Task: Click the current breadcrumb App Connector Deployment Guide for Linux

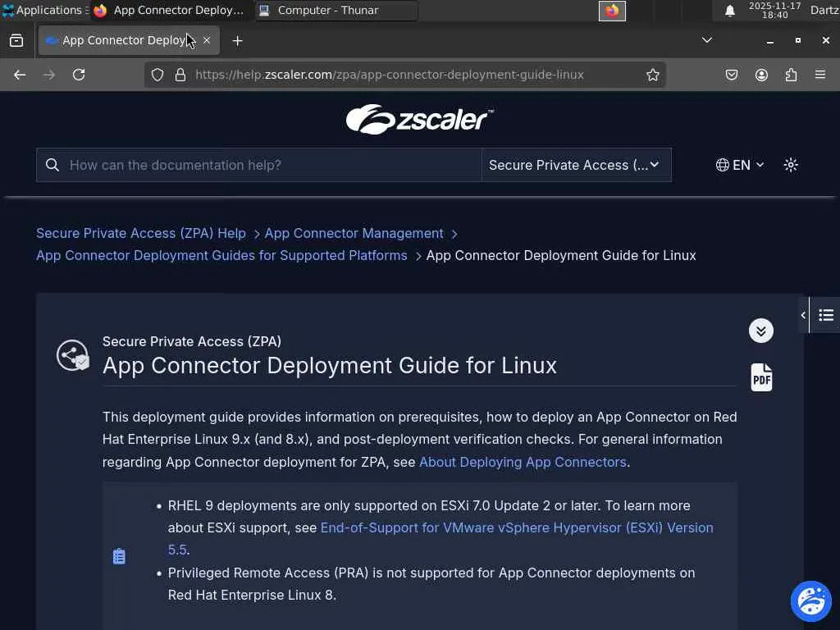Action: point(561,256)
